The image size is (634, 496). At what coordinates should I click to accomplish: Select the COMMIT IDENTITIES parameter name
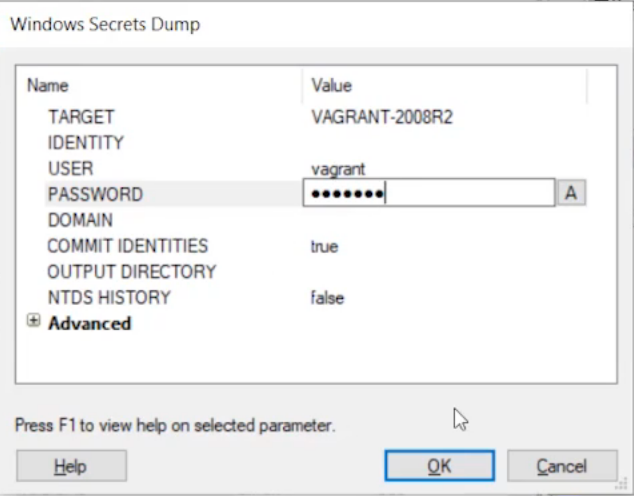[x=128, y=246]
